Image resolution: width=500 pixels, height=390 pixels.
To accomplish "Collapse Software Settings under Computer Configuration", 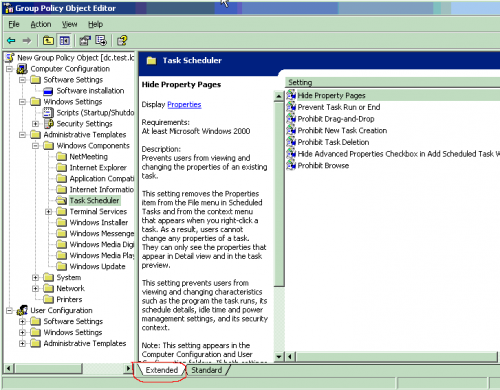I will click(x=22, y=80).
